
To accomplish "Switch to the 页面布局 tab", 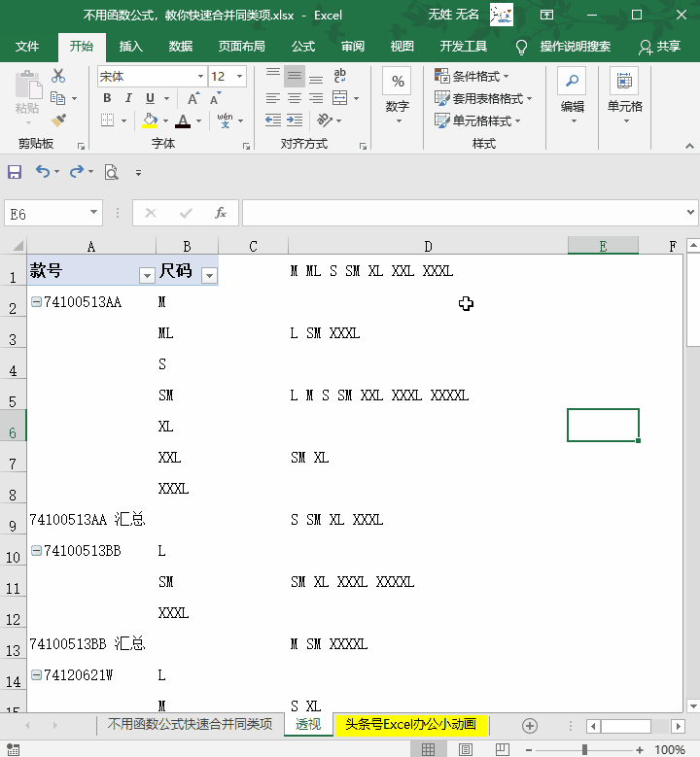I will (241, 47).
